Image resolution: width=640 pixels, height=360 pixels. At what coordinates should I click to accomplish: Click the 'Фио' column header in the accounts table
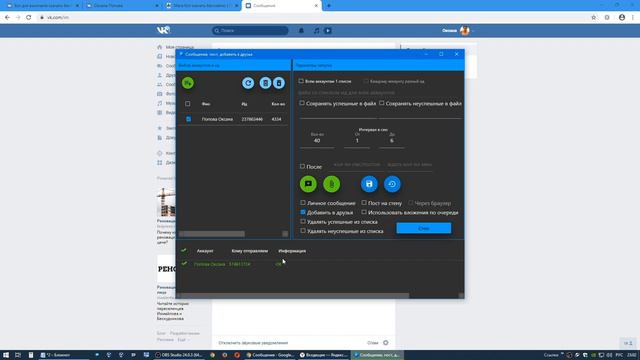tap(206, 104)
